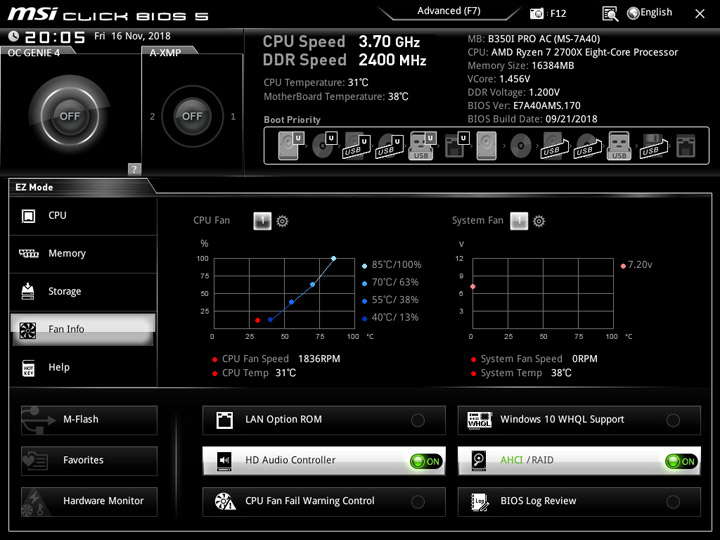This screenshot has width=720, height=540.
Task: Click the clock showing 20:05
Action: click(x=55, y=37)
